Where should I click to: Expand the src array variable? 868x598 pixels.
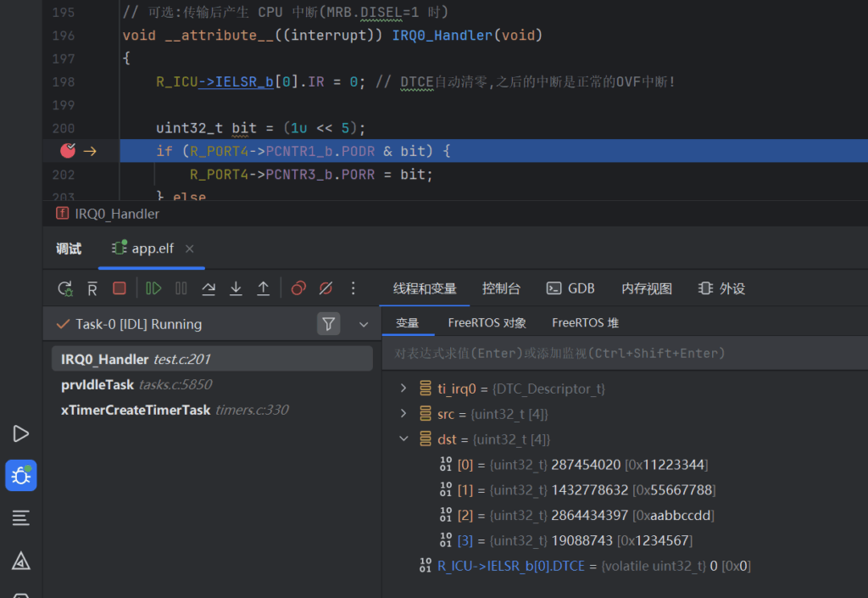pos(403,414)
